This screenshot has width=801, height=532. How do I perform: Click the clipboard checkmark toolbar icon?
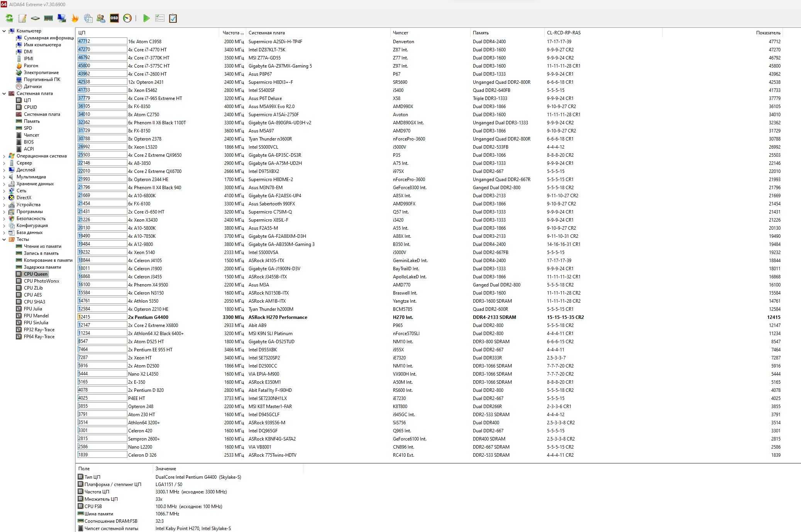(173, 18)
